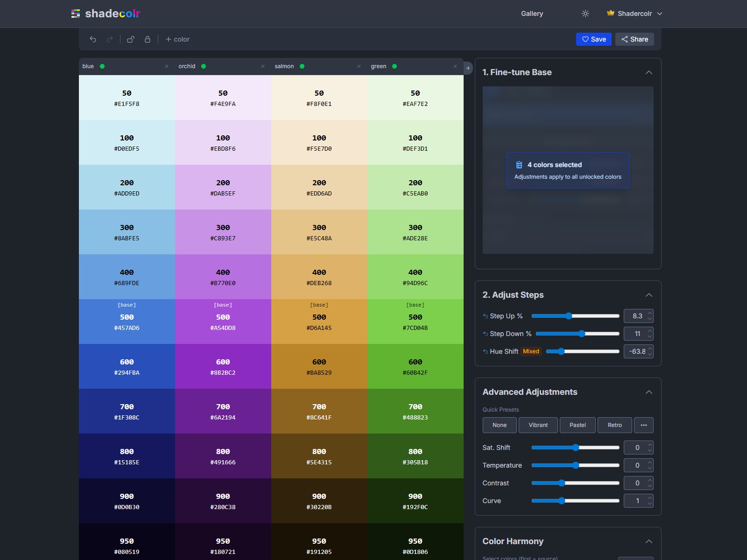The width and height of the screenshot is (747, 560).
Task: Toggle the status dot on the orchid column
Action: click(204, 66)
